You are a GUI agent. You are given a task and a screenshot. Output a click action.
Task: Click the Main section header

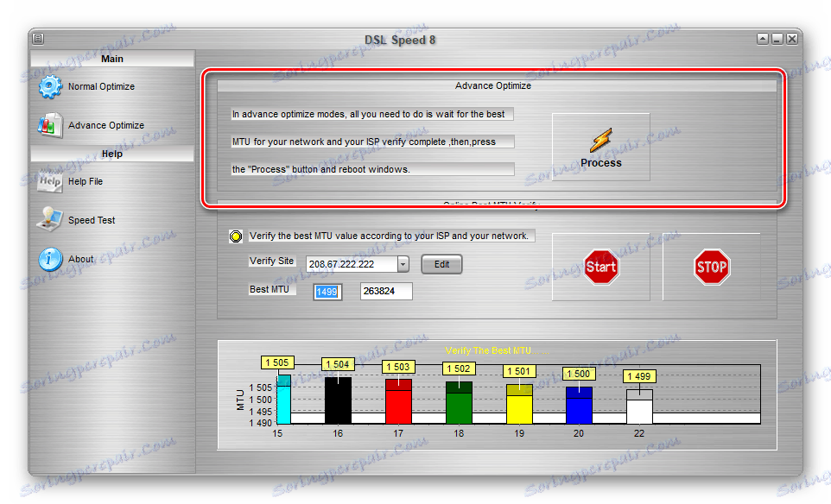click(x=112, y=59)
